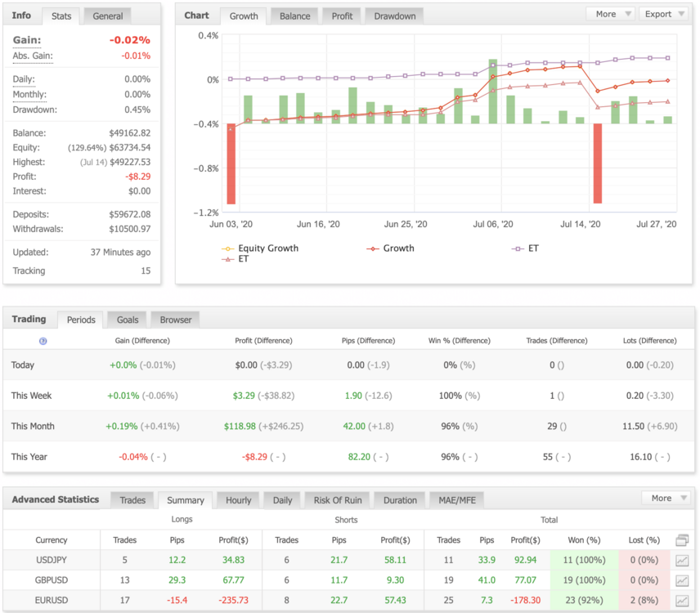Click the USDJPY currency cell

click(x=52, y=561)
